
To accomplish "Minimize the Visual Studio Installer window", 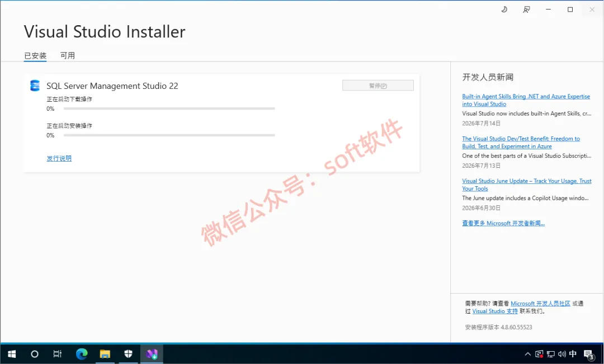I will click(548, 10).
